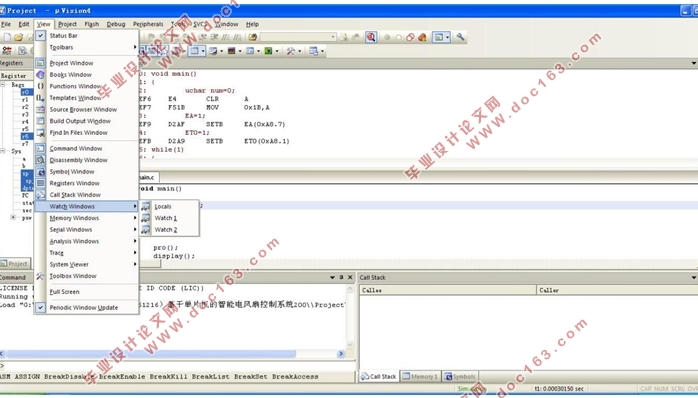Viewport: 698px width, 398px height.
Task: Expand the psw register tree node
Action: (x=13, y=218)
